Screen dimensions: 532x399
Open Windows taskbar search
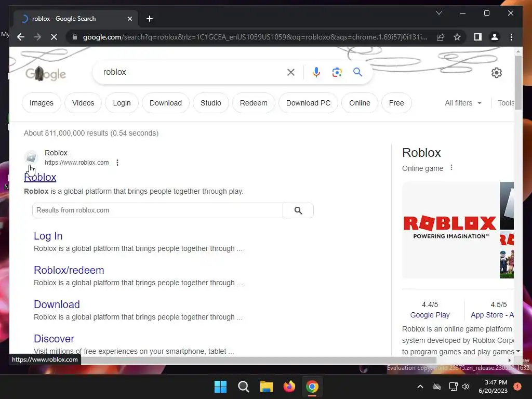pos(243,387)
